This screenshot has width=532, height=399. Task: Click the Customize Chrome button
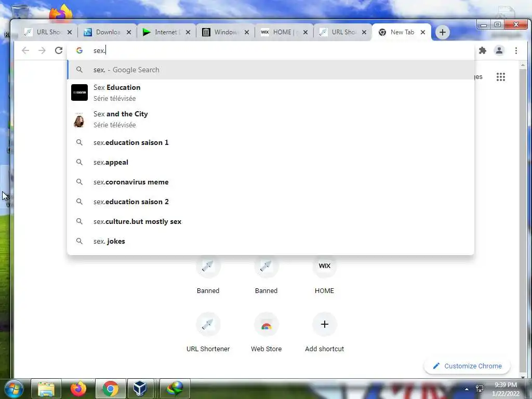467,366
